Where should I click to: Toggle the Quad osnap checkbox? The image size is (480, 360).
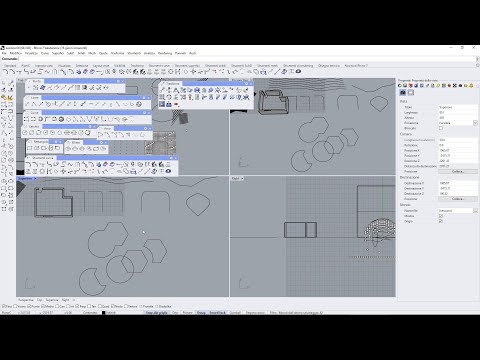[x=100, y=306]
